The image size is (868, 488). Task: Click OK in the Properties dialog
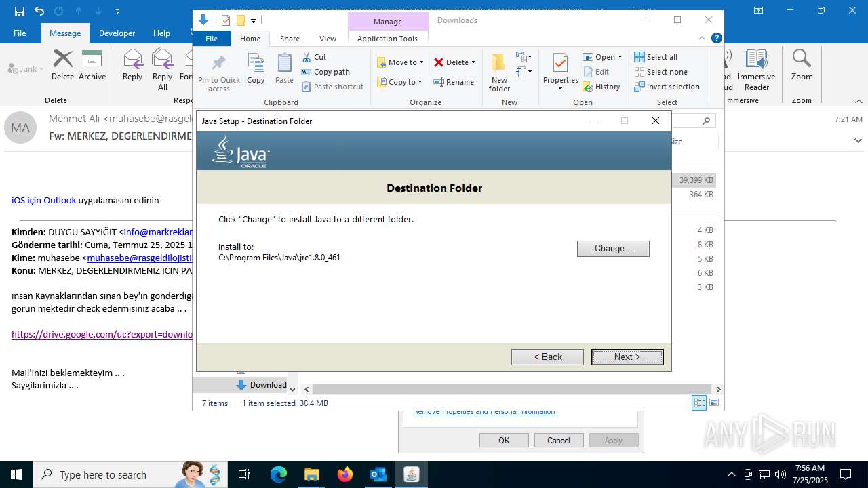tap(504, 441)
